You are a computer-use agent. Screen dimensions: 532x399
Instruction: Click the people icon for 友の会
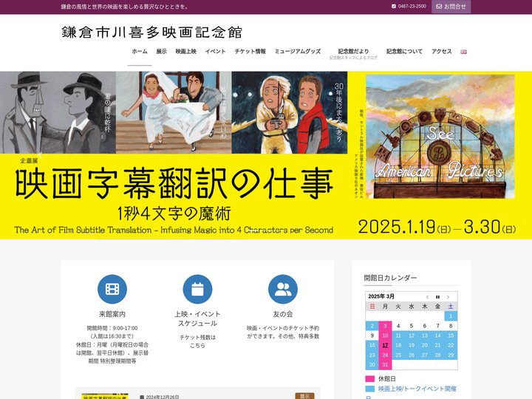point(282,289)
